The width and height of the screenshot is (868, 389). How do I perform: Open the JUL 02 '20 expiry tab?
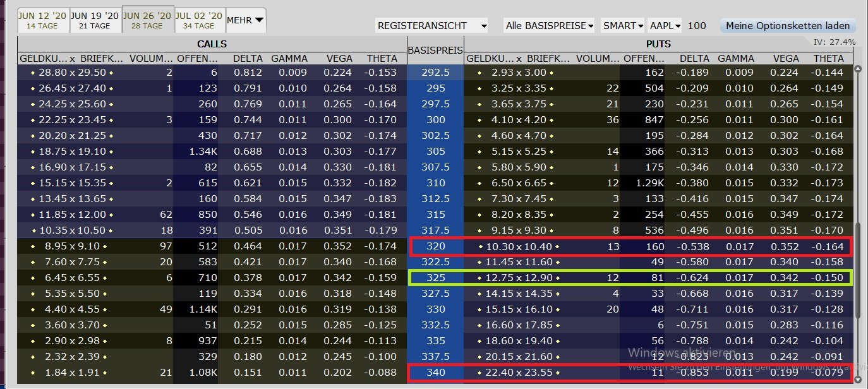pyautogui.click(x=199, y=20)
